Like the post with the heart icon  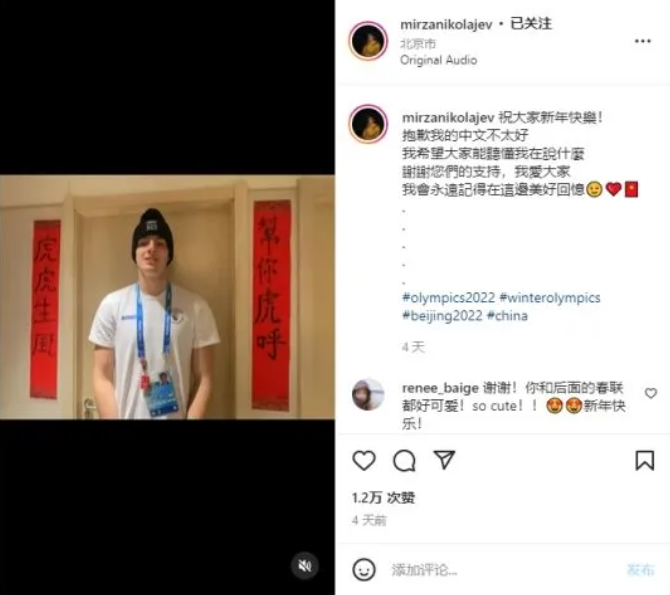point(364,460)
